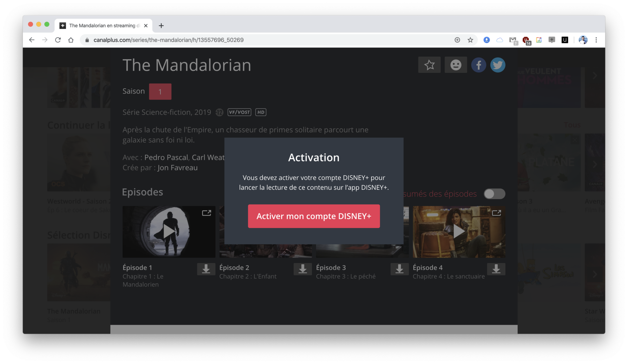The width and height of the screenshot is (628, 364).
Task: Share on Twitter icon
Action: pos(497,65)
